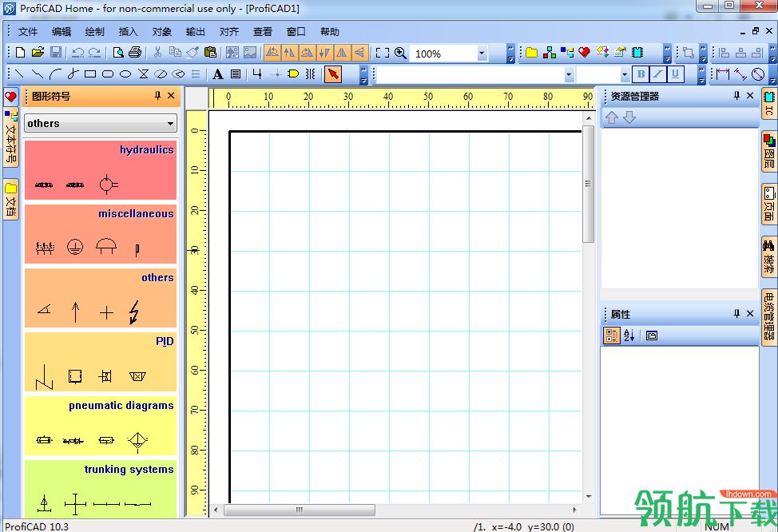
Task: Select the ellipse drawing tool
Action: [x=125, y=74]
